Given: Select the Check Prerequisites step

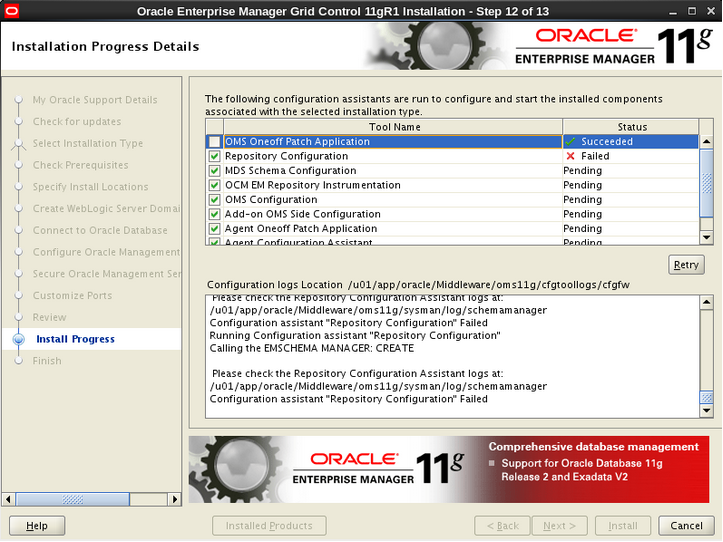Looking at the screenshot, I should [x=80, y=165].
